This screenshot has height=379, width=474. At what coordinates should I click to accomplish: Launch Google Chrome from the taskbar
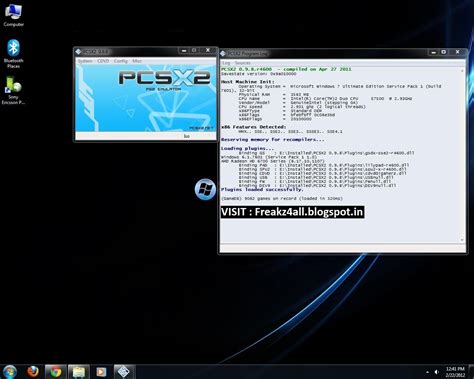click(x=56, y=372)
